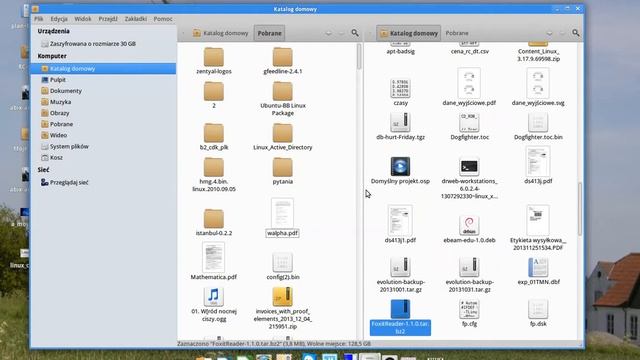Select 01. Wśród nocnej ciszy.ogg audio file

pos(213,297)
